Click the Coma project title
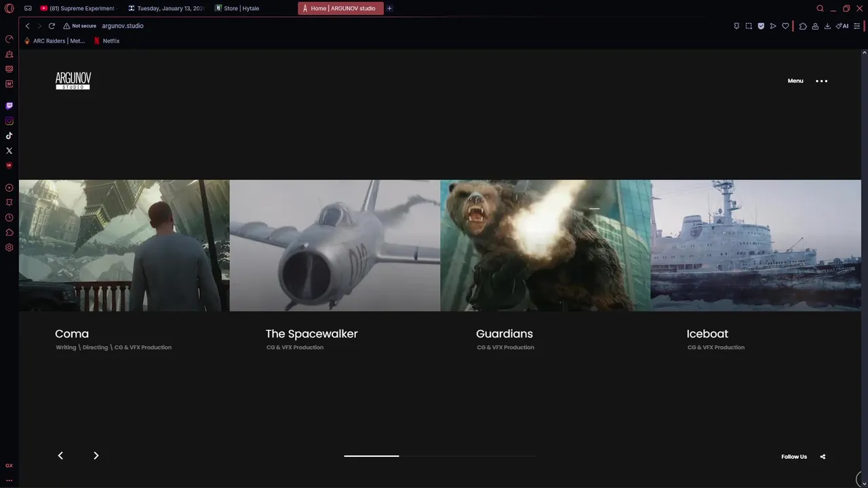868x488 pixels. click(x=72, y=333)
